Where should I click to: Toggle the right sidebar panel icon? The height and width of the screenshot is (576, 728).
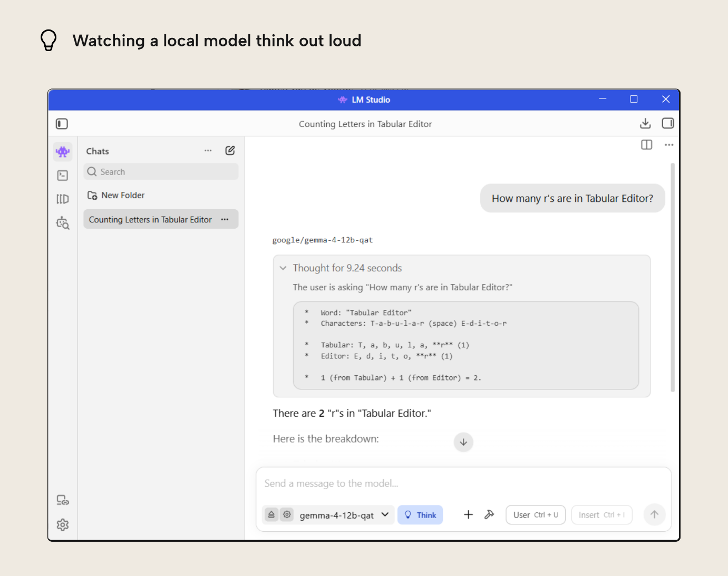click(x=668, y=123)
